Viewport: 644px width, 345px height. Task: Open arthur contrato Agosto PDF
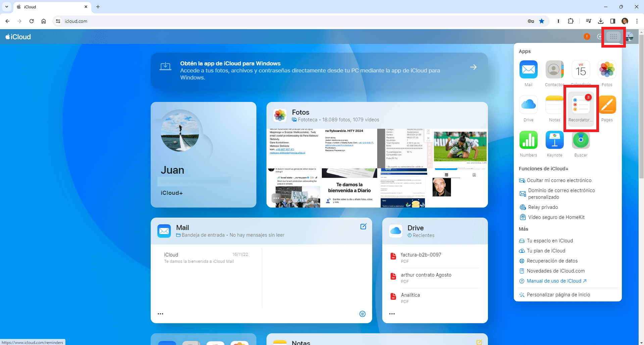[x=435, y=278]
